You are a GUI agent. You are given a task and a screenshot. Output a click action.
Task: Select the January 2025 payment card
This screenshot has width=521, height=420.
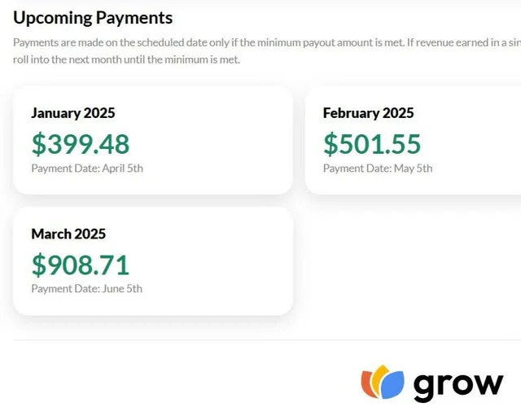click(153, 140)
